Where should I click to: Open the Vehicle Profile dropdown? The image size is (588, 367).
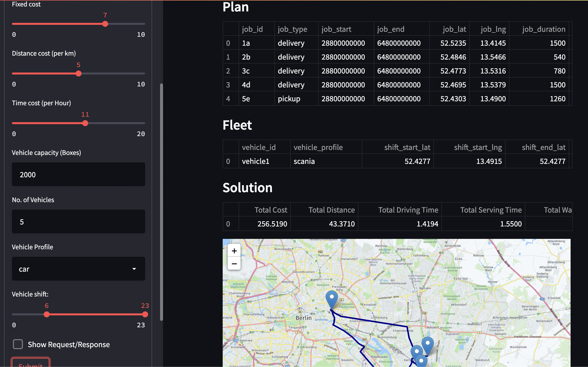pos(78,269)
